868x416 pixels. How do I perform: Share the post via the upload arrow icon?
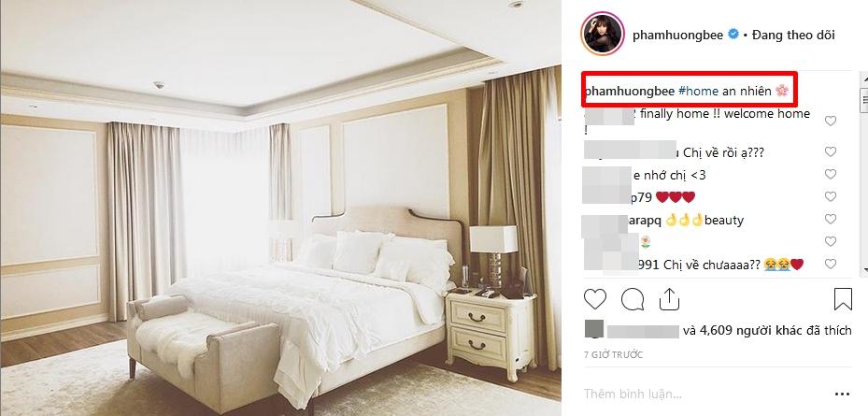point(669,300)
